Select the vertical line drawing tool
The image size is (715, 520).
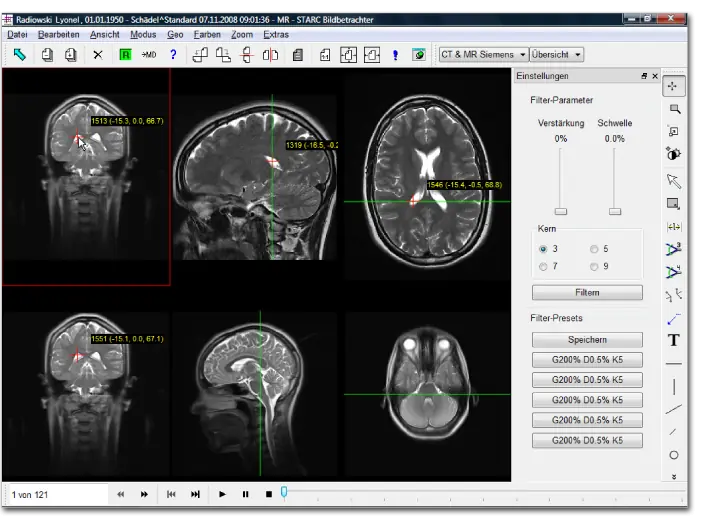673,386
